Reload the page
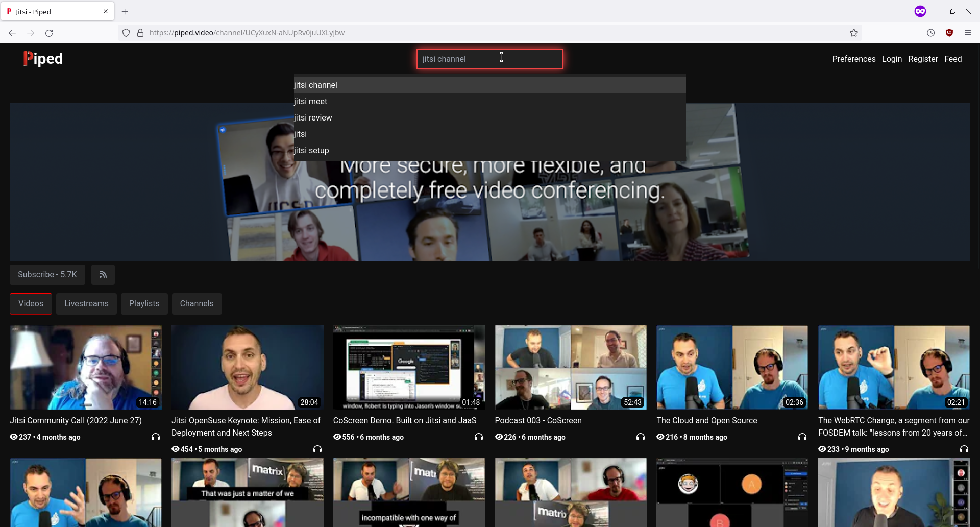Image resolution: width=980 pixels, height=527 pixels. click(x=49, y=33)
